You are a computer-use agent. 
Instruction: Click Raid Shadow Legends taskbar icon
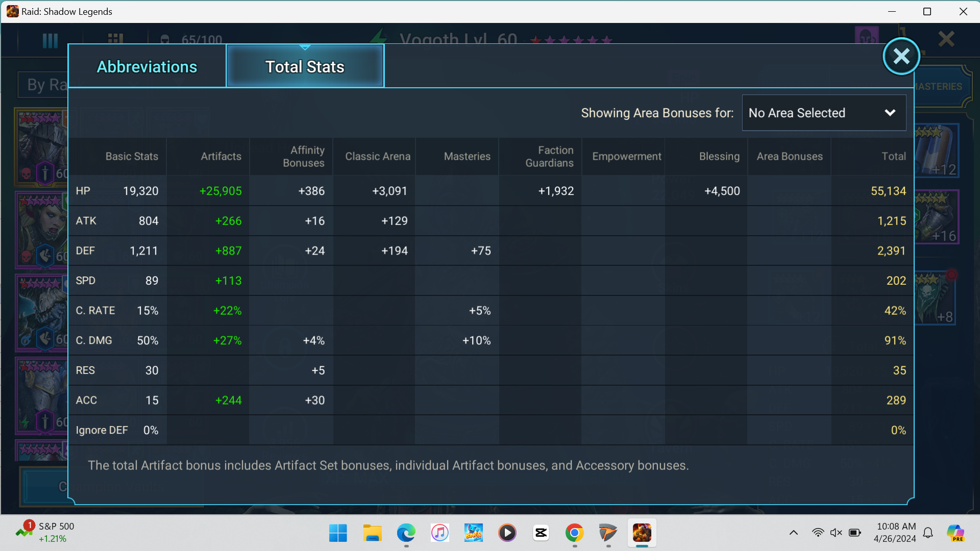coord(642,533)
